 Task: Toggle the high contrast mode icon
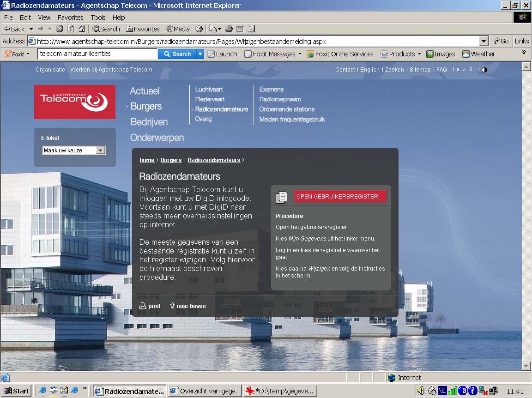coord(484,70)
